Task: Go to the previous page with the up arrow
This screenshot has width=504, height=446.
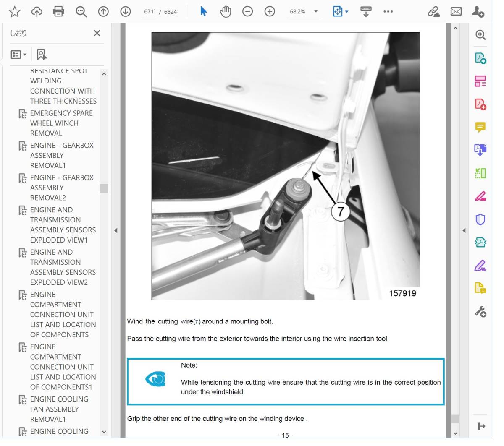Action: click(103, 12)
